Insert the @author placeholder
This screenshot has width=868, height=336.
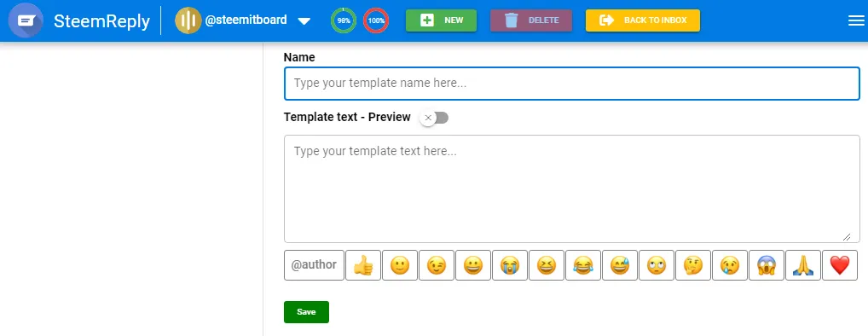click(x=314, y=265)
